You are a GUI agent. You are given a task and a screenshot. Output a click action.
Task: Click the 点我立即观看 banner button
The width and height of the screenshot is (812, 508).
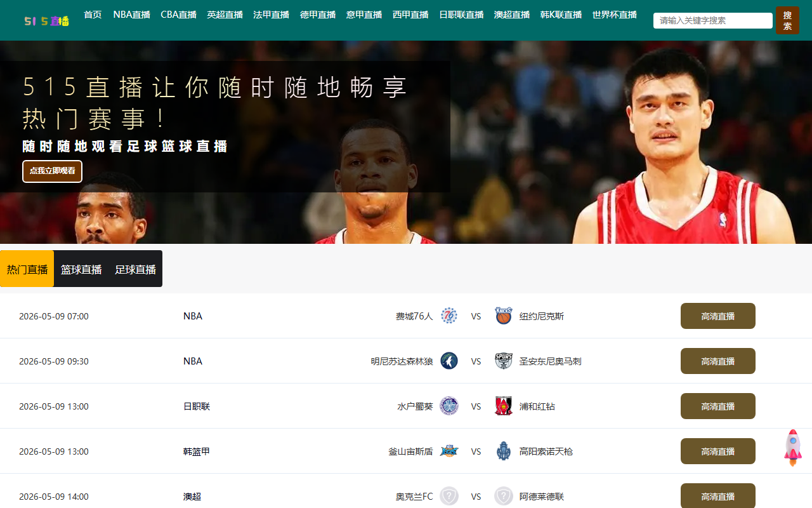(53, 171)
